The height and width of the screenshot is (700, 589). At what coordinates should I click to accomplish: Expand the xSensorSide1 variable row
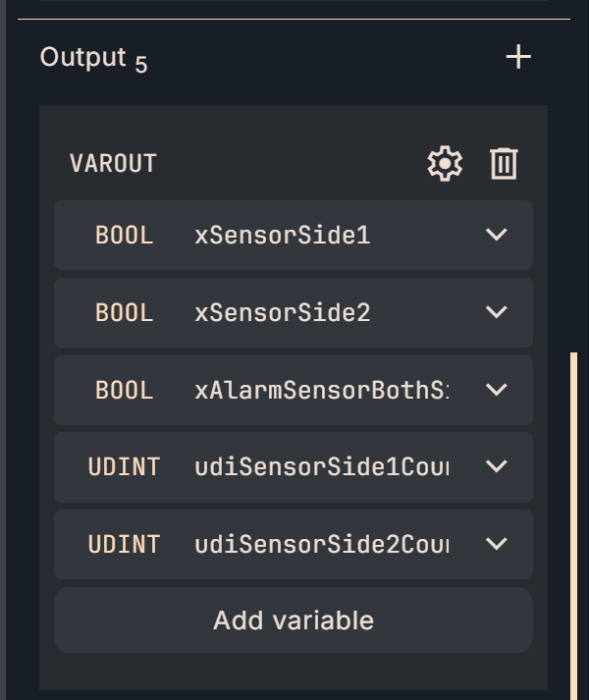click(497, 235)
